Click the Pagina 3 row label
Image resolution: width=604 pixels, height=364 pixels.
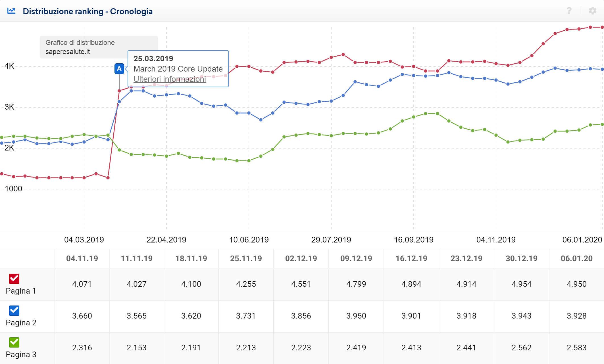click(x=21, y=355)
